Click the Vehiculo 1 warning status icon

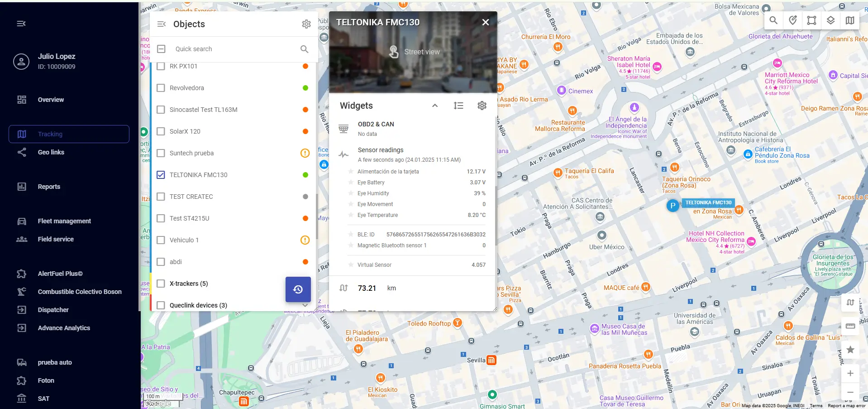(x=305, y=240)
